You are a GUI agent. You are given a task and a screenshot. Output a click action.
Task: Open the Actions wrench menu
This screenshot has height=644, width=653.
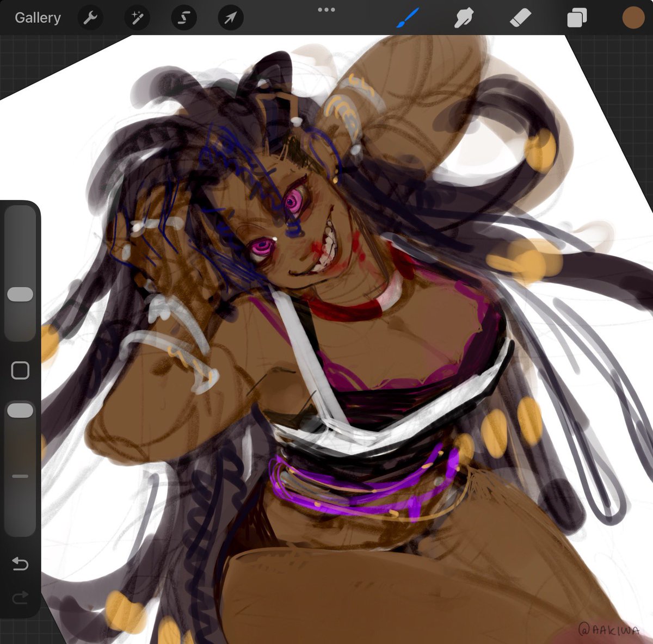(x=90, y=18)
